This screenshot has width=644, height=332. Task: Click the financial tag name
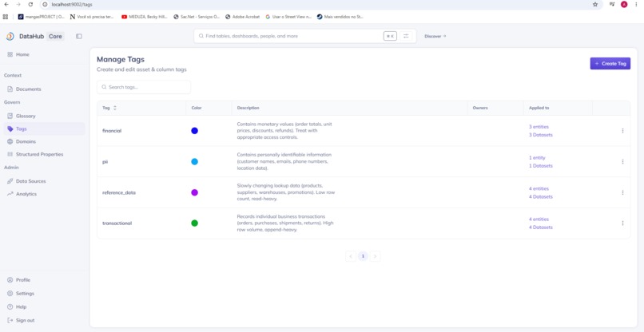112,131
